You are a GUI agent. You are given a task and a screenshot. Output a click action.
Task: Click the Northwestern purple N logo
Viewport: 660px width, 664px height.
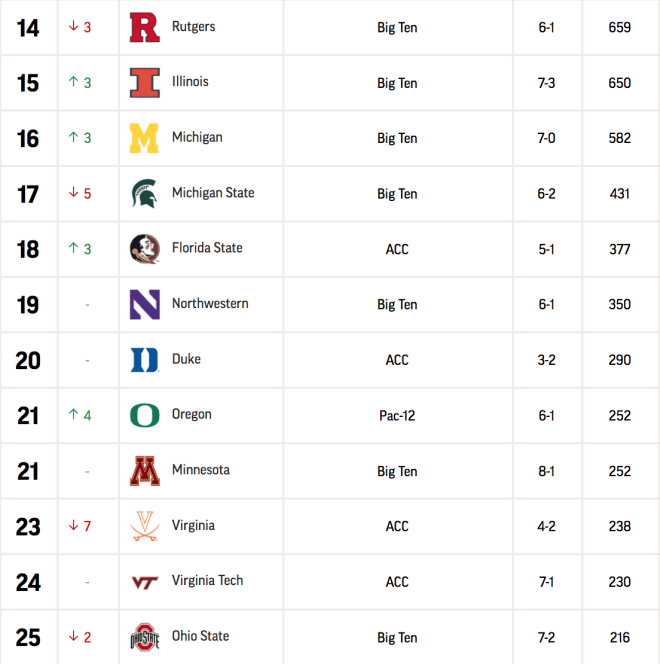pyautogui.click(x=145, y=304)
